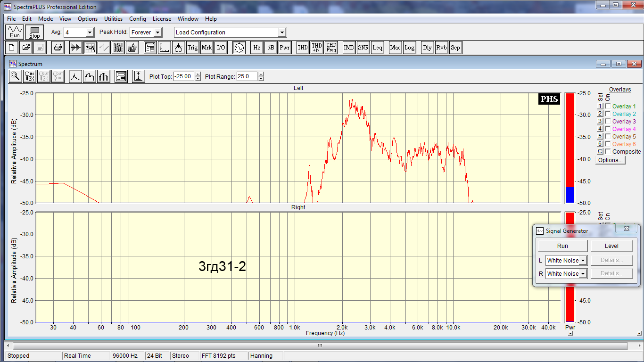
Task: Click the Scp scope toolbar button
Action: (455, 48)
